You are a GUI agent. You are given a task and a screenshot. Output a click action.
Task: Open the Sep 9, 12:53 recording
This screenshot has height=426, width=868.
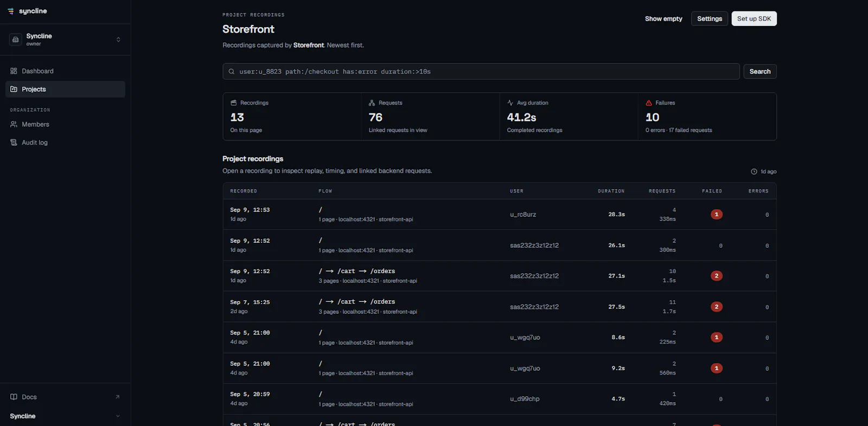pos(500,215)
